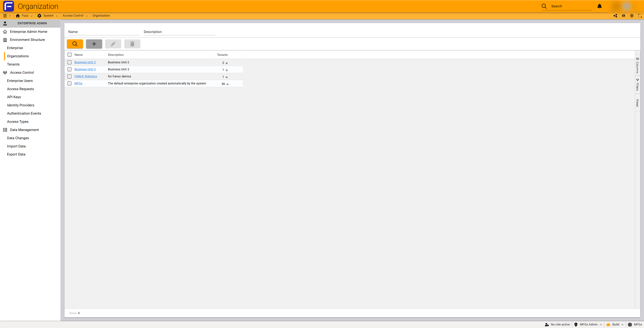Viewport: 644px width, 328px height.
Task: Check the FANUC Robotics row checkbox
Action: [x=69, y=76]
